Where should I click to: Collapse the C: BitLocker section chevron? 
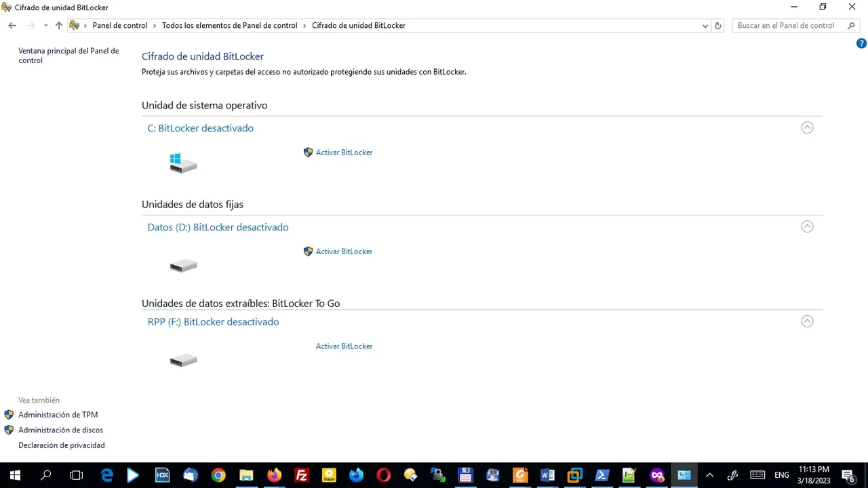[807, 127]
